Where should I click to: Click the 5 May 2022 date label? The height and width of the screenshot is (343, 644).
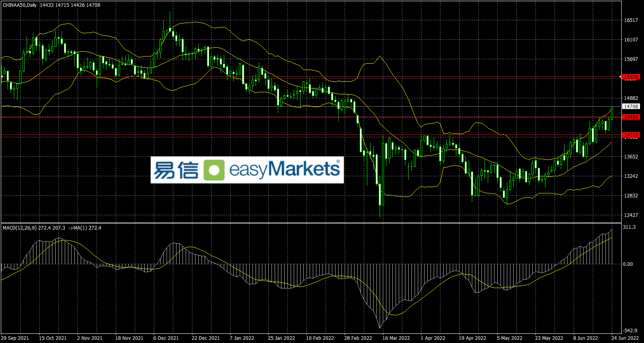tap(510, 338)
